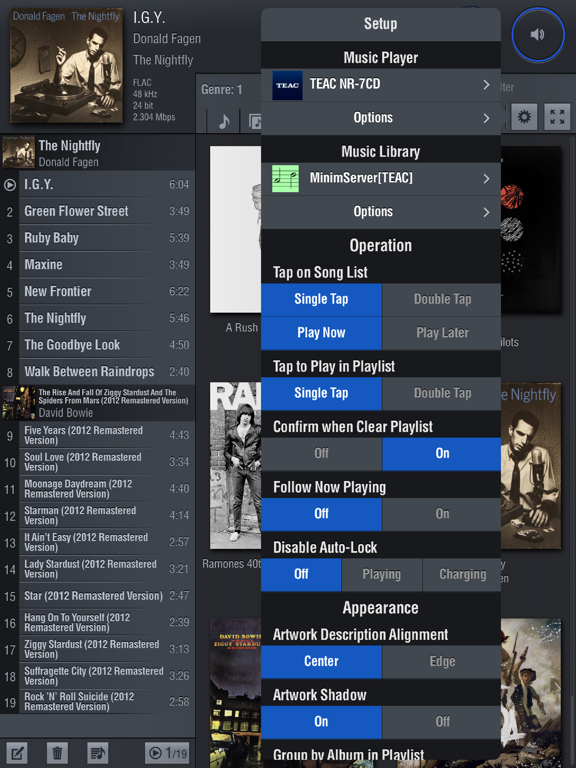This screenshot has height=768, width=576.
Task: Select Single Tap for Song List
Action: pyautogui.click(x=321, y=299)
